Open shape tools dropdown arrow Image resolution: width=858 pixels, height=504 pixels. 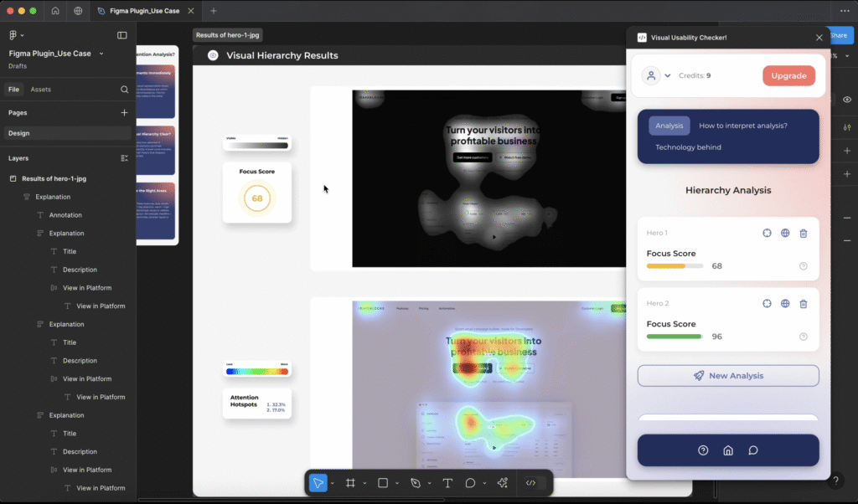pos(397,483)
